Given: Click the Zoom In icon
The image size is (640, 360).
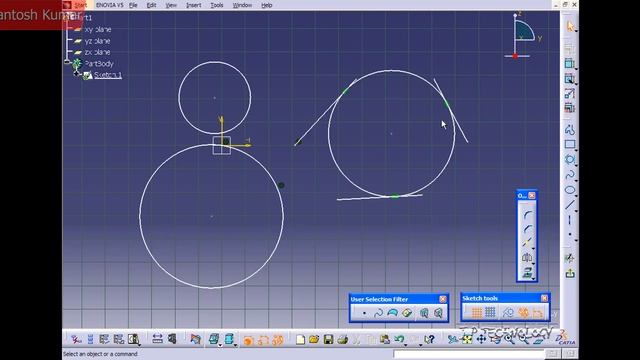Looking at the screenshot, I should click(509, 339).
